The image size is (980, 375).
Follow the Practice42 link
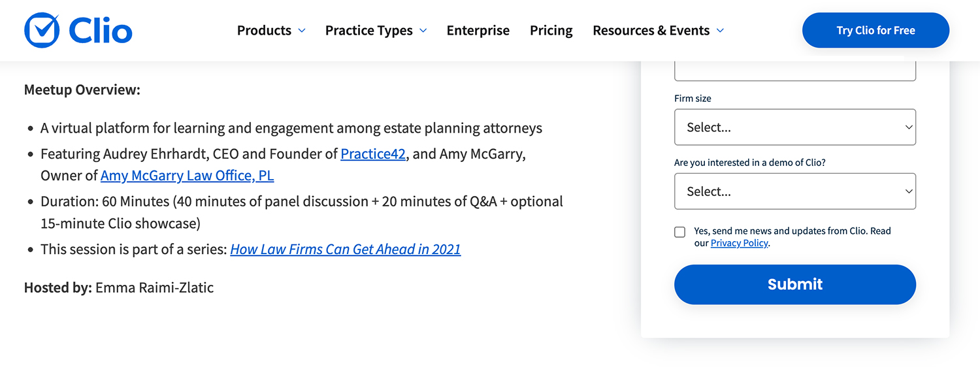pos(373,154)
